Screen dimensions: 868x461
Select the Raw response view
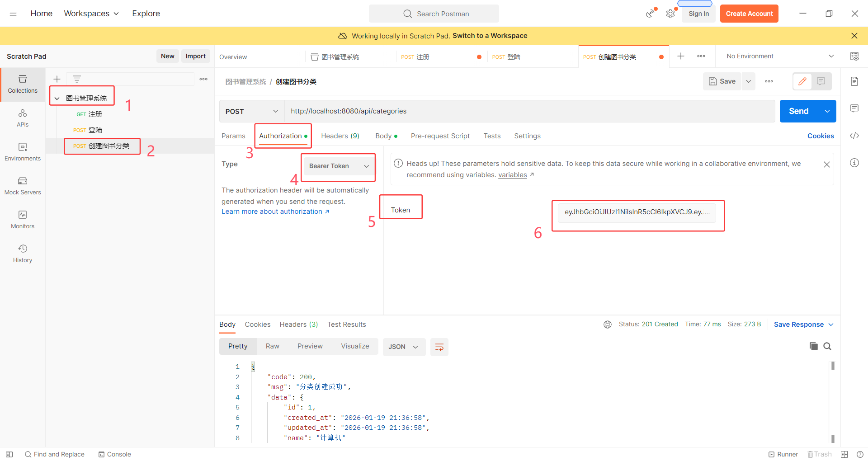point(273,346)
